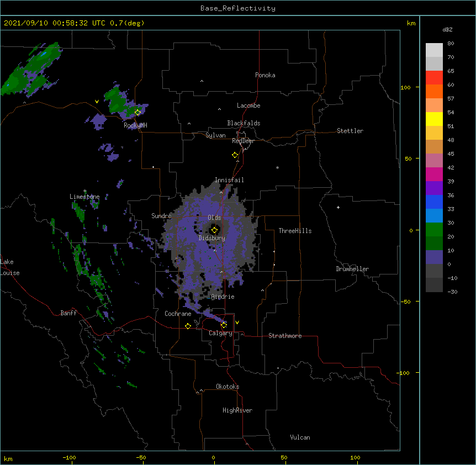Click the Limestone label
476x465 pixels.
click(84, 197)
